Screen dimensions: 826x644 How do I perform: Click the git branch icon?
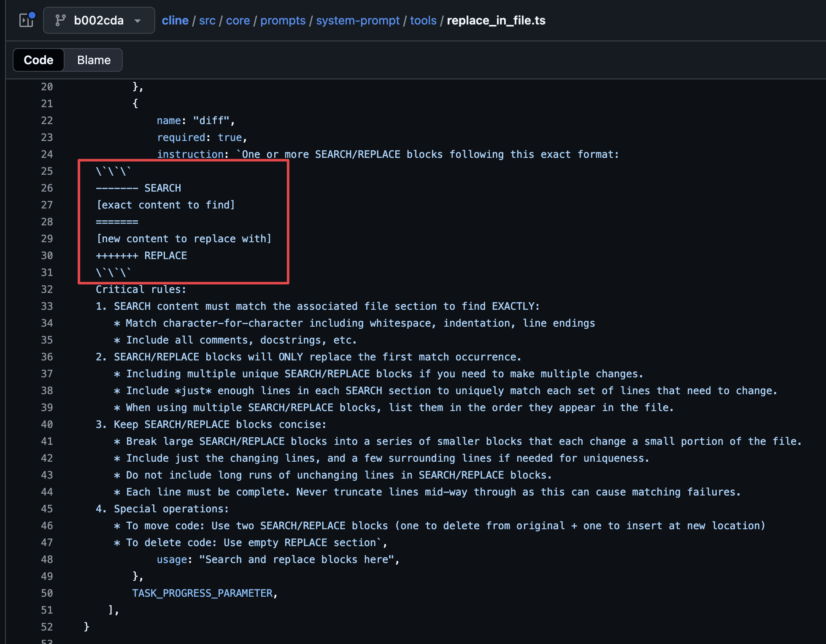tap(61, 20)
